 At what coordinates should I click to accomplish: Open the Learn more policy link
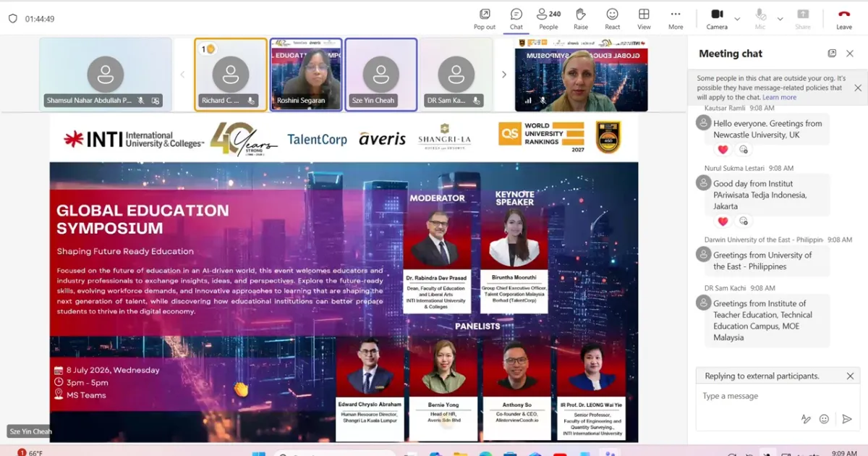point(779,97)
